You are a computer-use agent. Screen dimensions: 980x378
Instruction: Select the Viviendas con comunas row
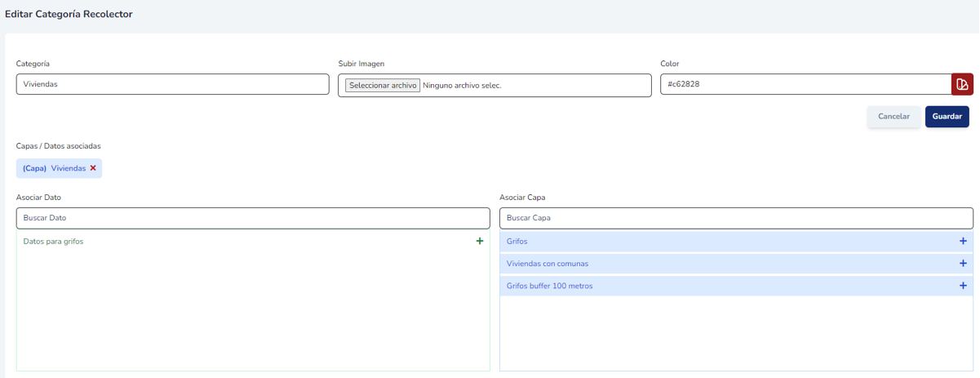[548, 264]
